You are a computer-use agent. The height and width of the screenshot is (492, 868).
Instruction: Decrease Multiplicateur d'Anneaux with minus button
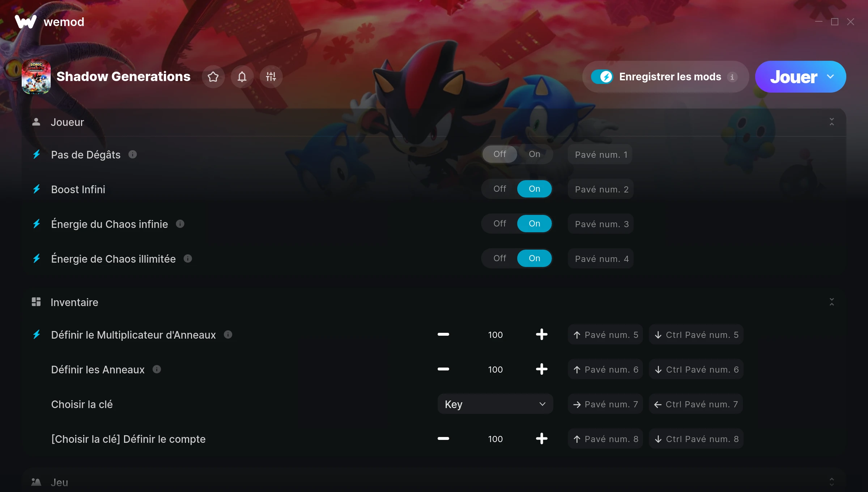[x=443, y=335]
